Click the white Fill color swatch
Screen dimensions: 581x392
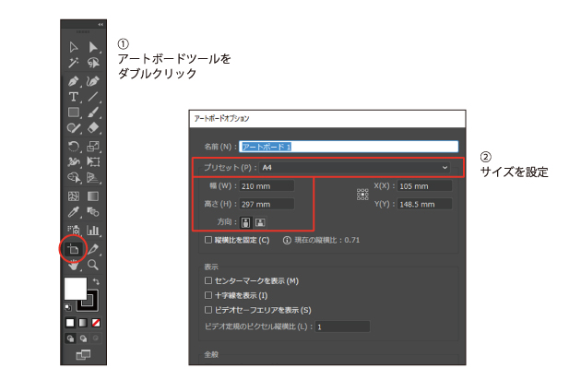coord(76,289)
